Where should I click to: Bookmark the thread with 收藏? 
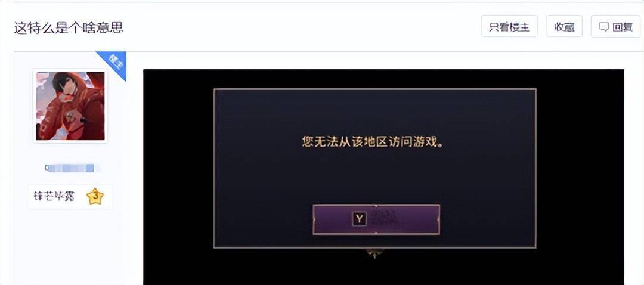(x=564, y=26)
